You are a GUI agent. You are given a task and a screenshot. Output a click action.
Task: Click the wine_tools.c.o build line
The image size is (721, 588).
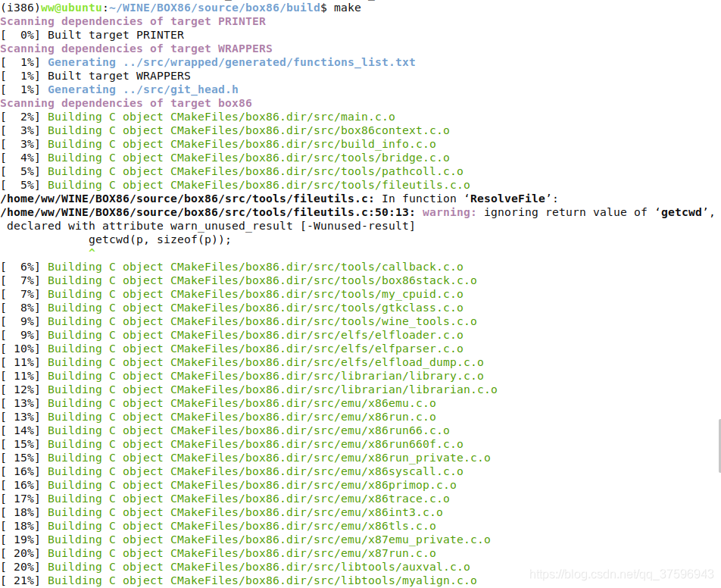coord(239,321)
